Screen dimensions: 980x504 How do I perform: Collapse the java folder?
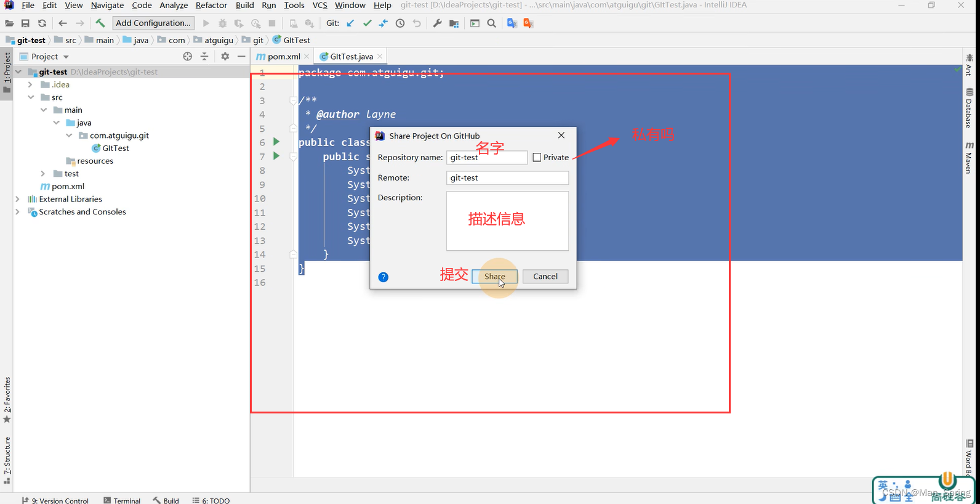56,123
